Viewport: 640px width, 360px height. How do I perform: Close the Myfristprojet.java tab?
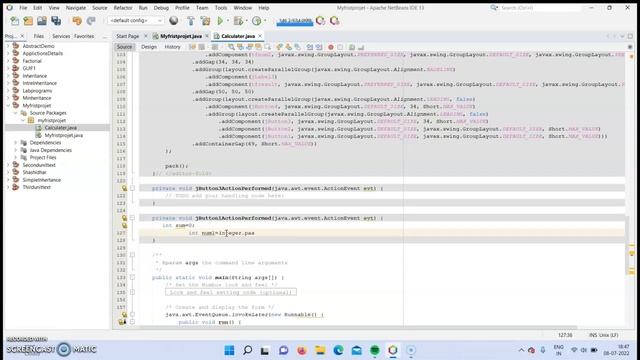click(207, 36)
